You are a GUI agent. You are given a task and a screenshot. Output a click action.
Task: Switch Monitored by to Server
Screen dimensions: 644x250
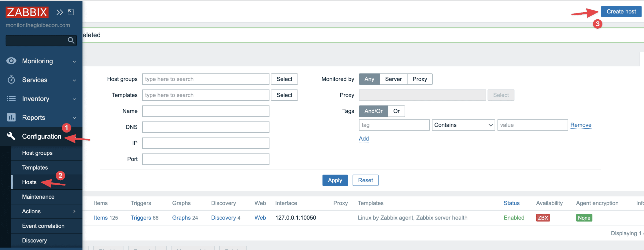tap(393, 79)
